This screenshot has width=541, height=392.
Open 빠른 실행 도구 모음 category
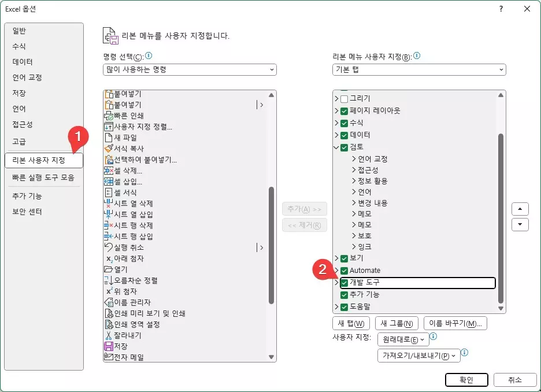(44, 177)
